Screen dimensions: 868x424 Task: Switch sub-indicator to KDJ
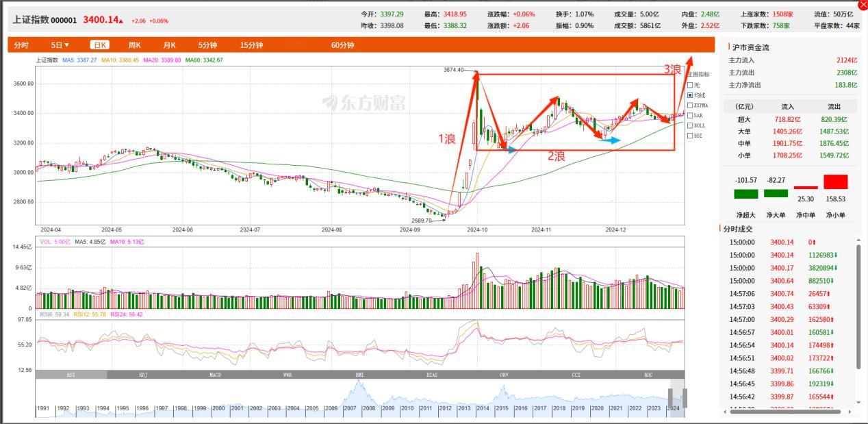coord(144,375)
